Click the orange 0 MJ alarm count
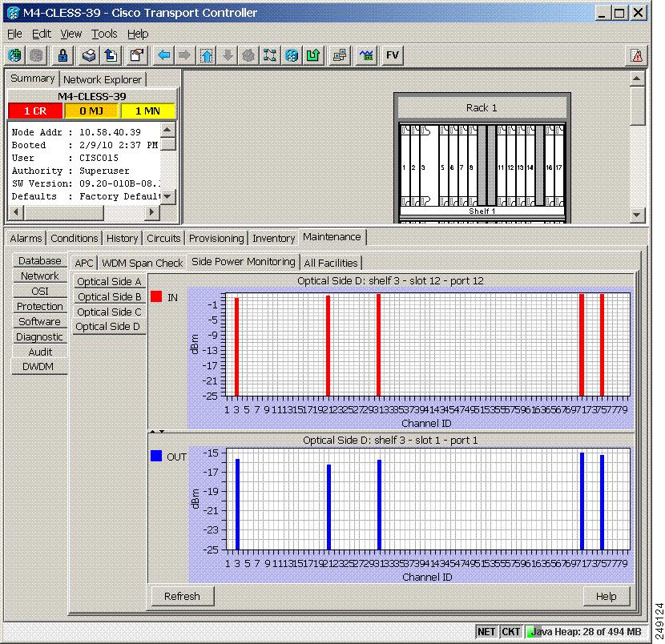Image resolution: width=665 pixels, height=644 pixels. (x=91, y=111)
